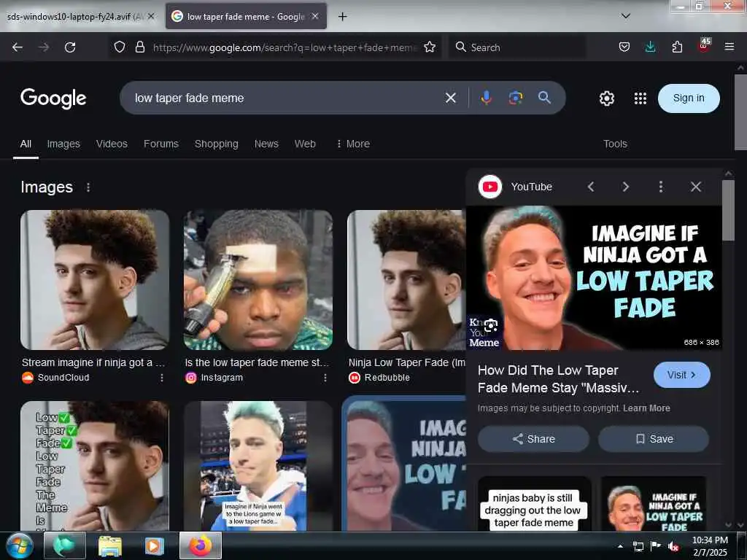Open the Learn More copyright link
Screen dimensions: 747x560
pos(646,408)
